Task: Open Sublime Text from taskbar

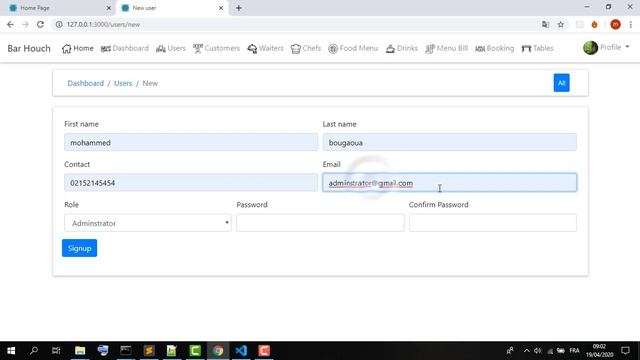Action: click(x=149, y=351)
